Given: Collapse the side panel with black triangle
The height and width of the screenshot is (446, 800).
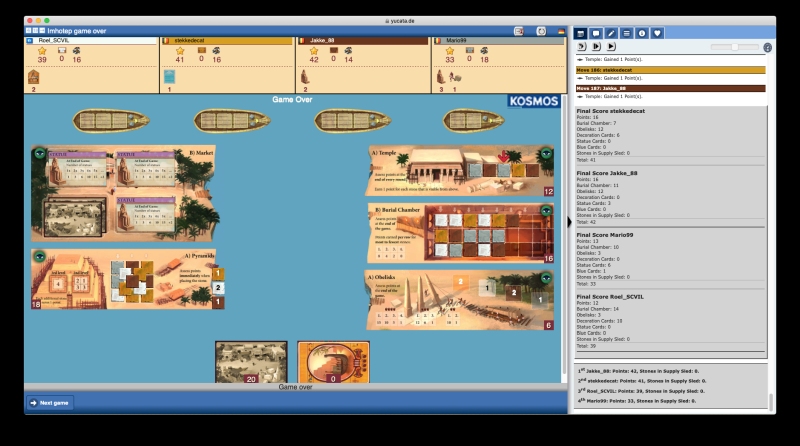Looking at the screenshot, I should point(570,221).
